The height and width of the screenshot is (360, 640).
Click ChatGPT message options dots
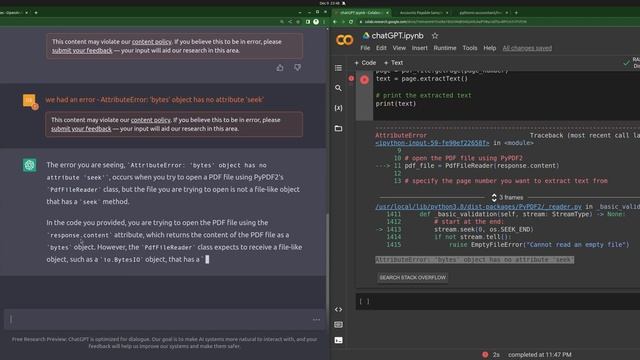coord(316,320)
